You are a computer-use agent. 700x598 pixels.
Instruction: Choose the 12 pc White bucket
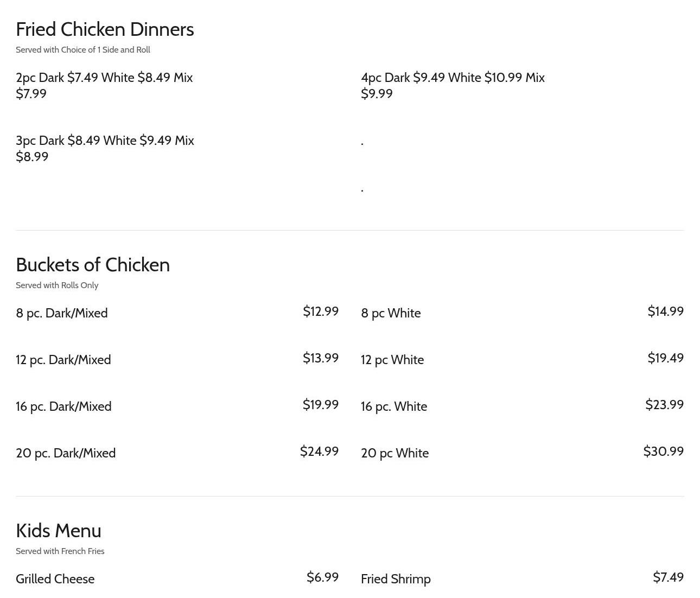(x=392, y=360)
